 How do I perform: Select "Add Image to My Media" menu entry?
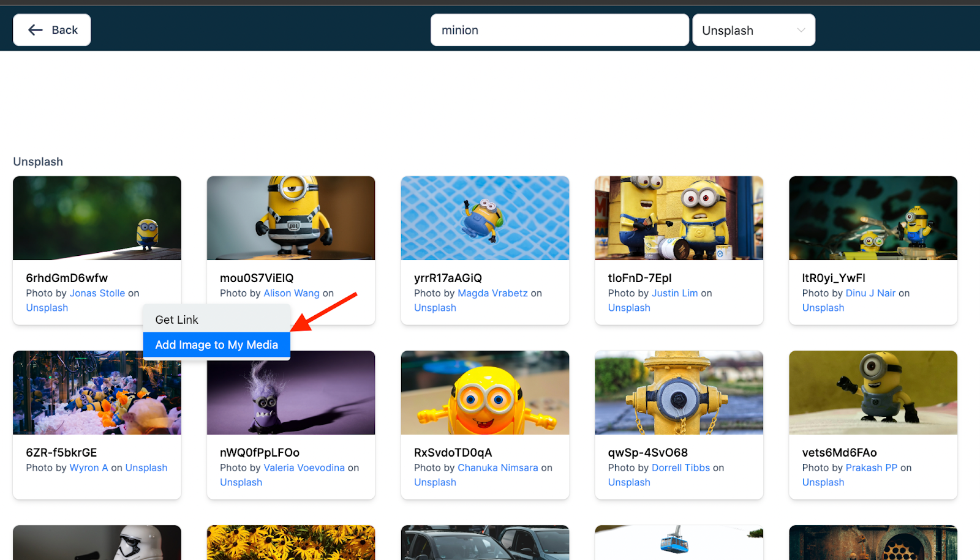[216, 344]
